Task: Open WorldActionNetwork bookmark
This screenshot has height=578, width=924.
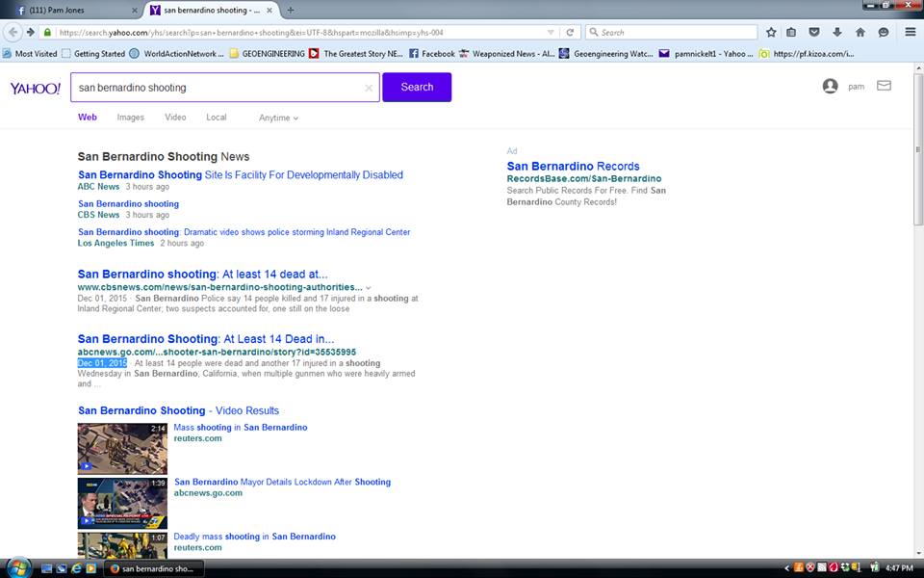Action: [176, 54]
